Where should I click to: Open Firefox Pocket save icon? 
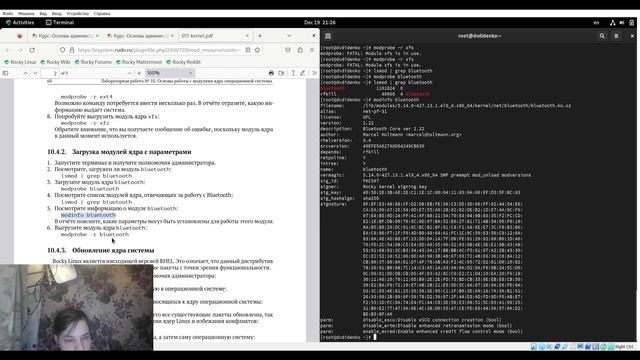(x=288, y=50)
